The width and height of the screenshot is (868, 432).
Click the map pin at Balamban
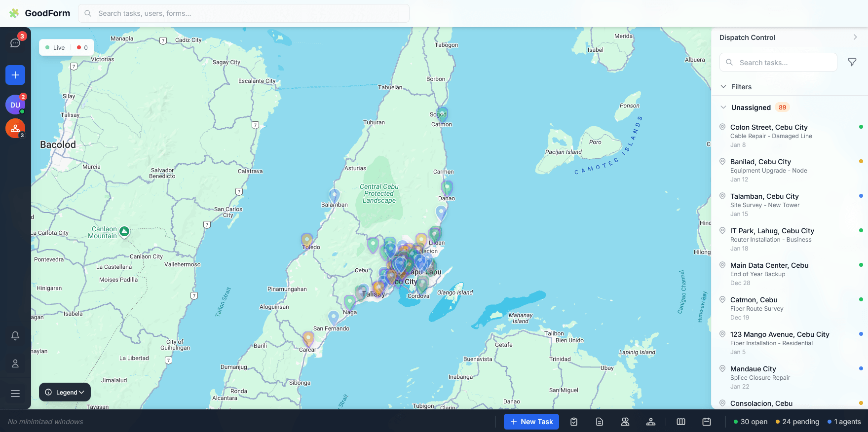click(334, 196)
